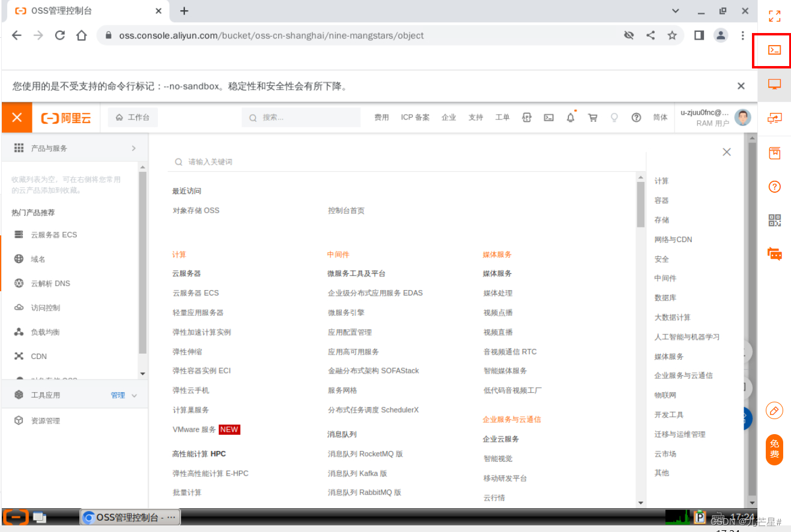Click the terminal icon in right sidebar
The width and height of the screenshot is (791, 532).
point(775,50)
